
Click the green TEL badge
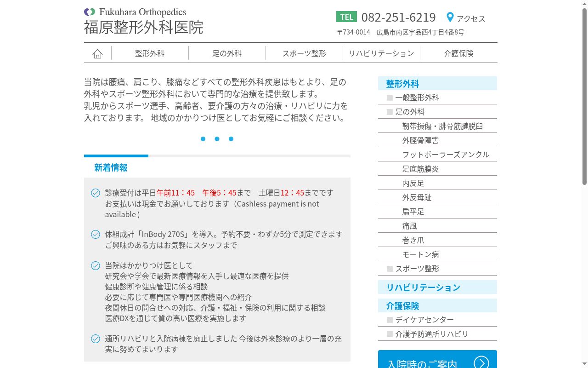tap(346, 17)
